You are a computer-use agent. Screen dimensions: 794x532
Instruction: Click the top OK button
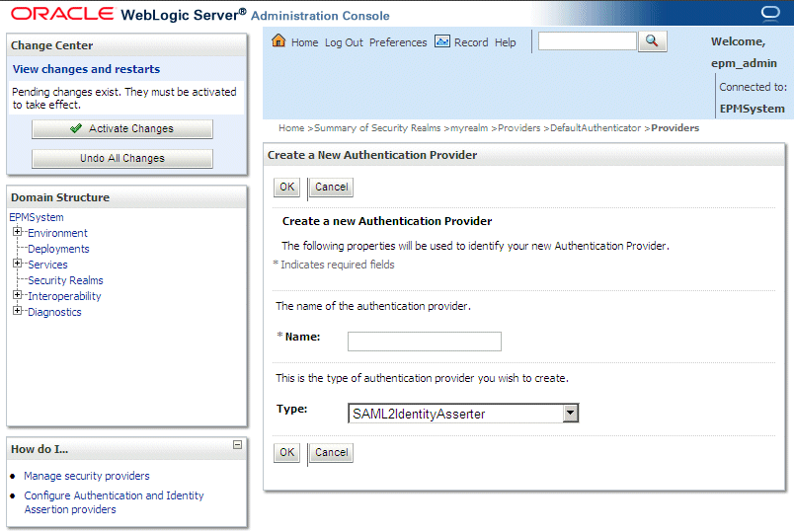(x=286, y=187)
